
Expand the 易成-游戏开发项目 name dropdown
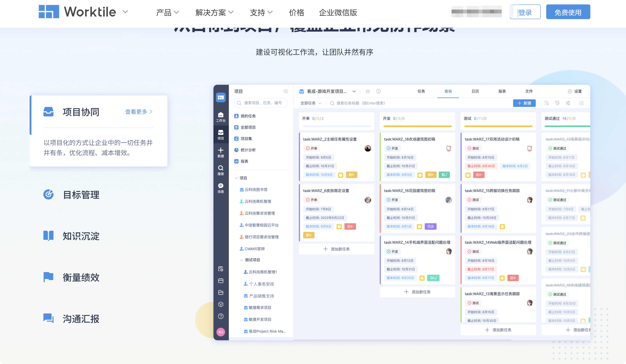354,91
